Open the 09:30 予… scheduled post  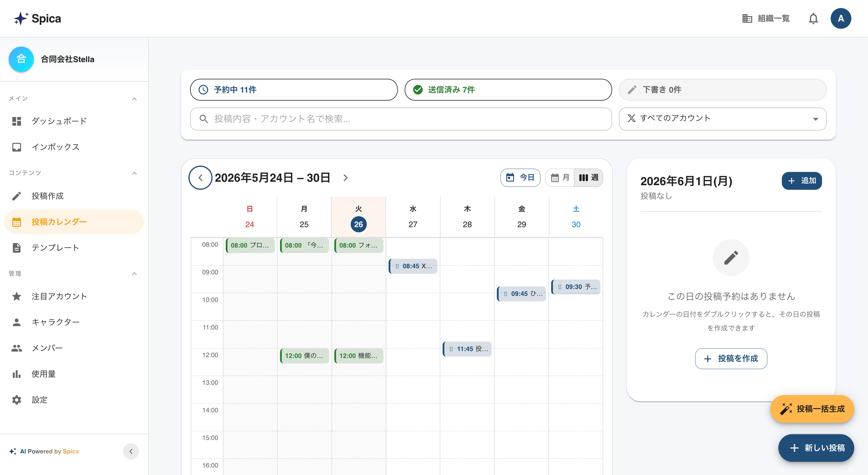(575, 287)
